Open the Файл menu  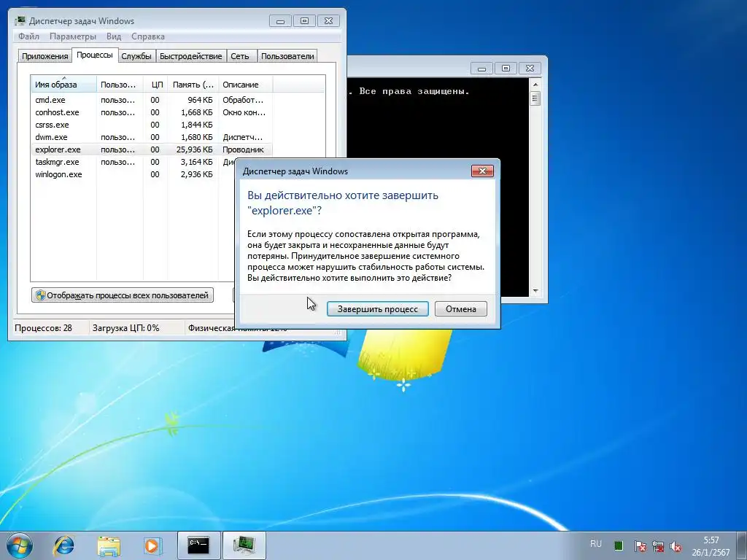28,36
